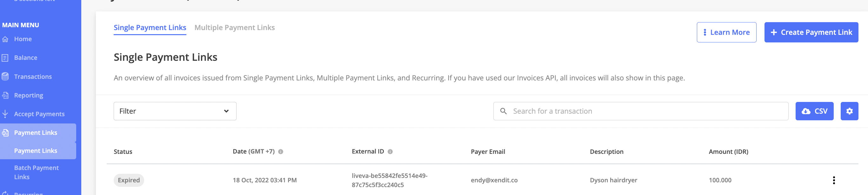Click the Learn More button
The width and height of the screenshot is (868, 195).
tap(726, 32)
